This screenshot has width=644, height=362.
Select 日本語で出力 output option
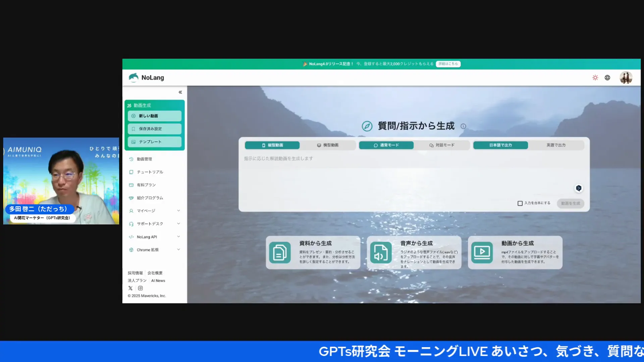click(x=500, y=145)
